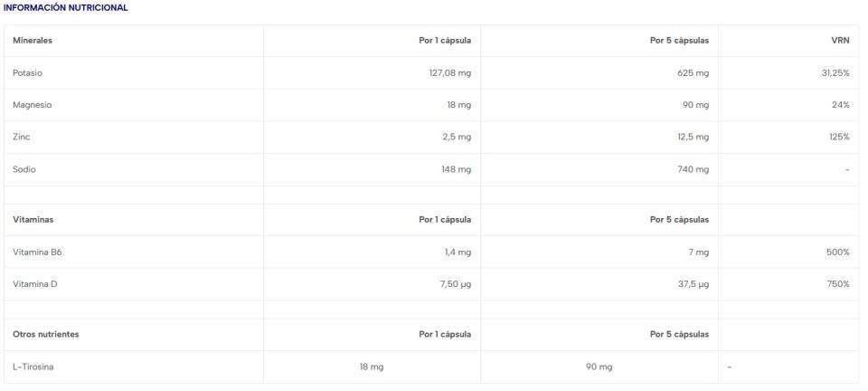Screen dimensions: 868x391
Task: Select the Sodio row label
Action: [x=24, y=169]
